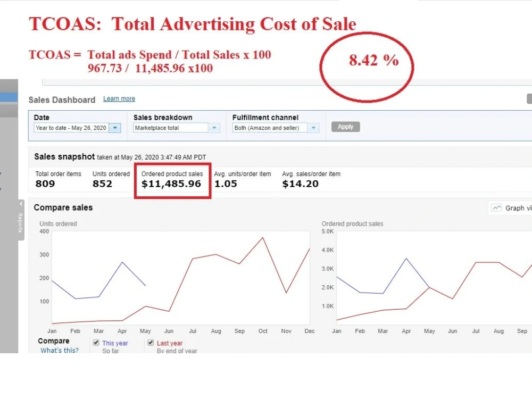This screenshot has height=399, width=532.
Task: Click the Both (Amazon and seller) field
Action: coord(270,128)
